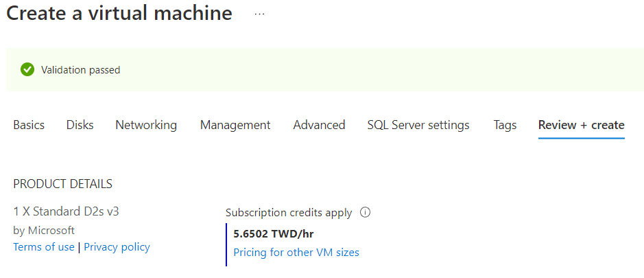Viewport: 644px width, 278px height.
Task: Switch to the Basics tab
Action: point(29,125)
